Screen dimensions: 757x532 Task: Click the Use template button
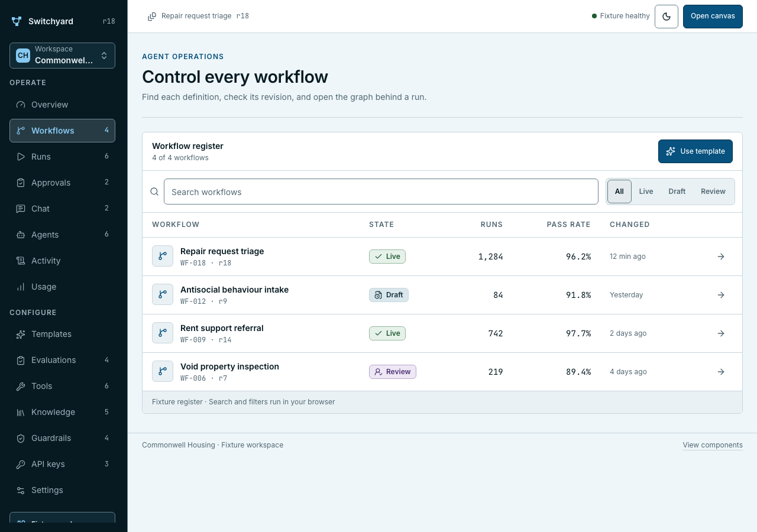(x=695, y=151)
